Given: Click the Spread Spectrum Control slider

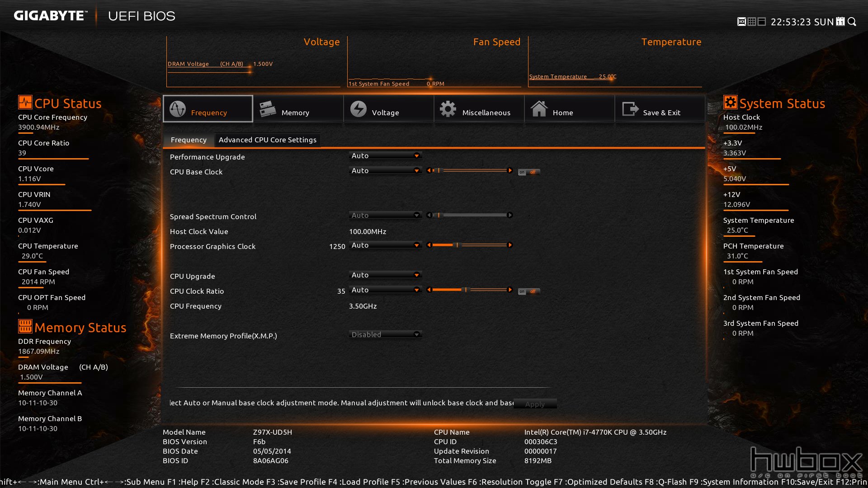Looking at the screenshot, I should pos(470,215).
